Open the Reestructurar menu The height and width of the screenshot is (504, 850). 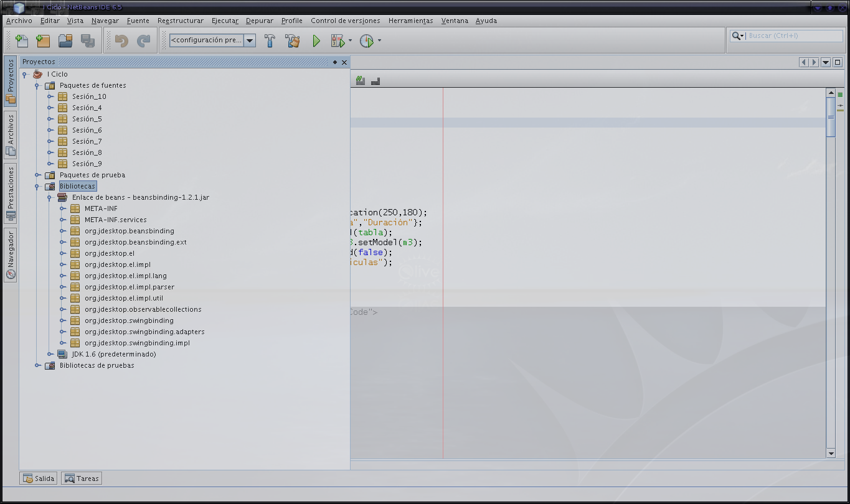point(180,21)
